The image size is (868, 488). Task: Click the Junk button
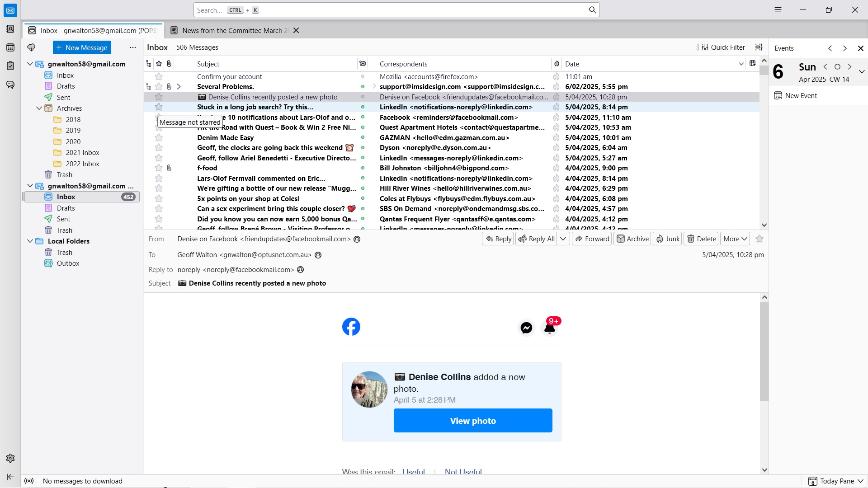(x=667, y=239)
